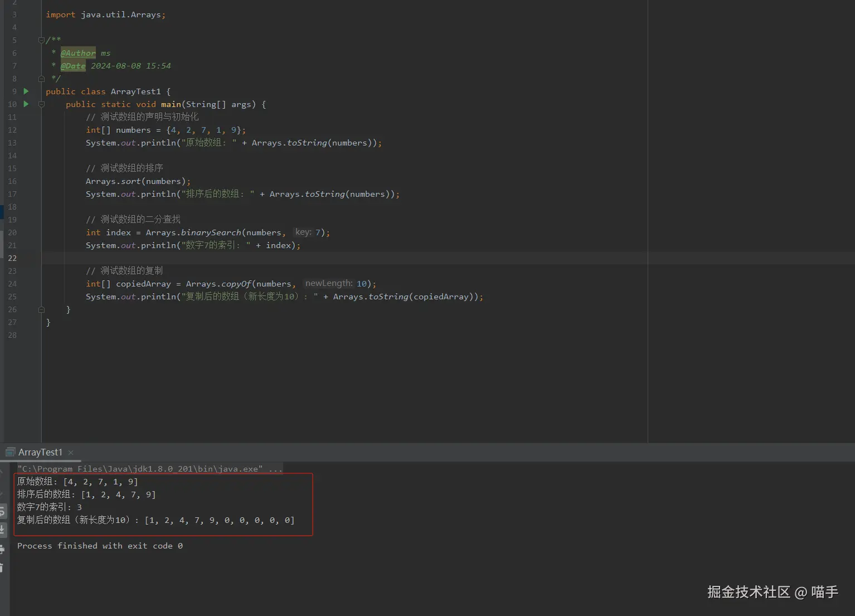Click the @Date tag in the Javadoc
This screenshot has width=855, height=616.
coord(73,66)
